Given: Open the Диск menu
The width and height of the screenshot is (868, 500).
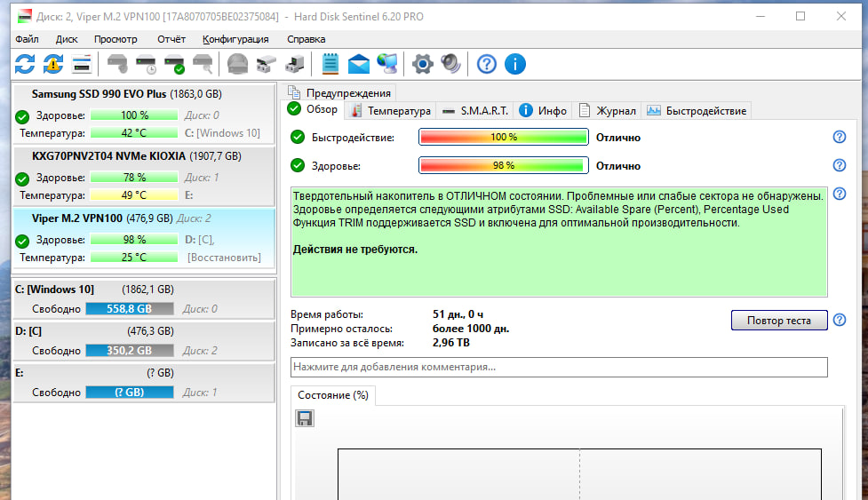Looking at the screenshot, I should coord(67,39).
